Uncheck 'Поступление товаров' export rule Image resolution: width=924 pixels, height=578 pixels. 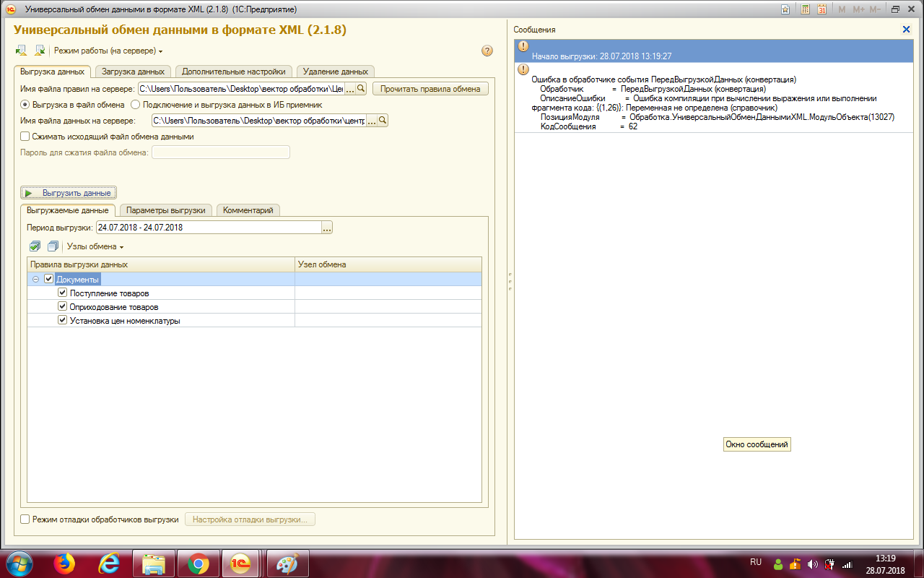point(62,293)
